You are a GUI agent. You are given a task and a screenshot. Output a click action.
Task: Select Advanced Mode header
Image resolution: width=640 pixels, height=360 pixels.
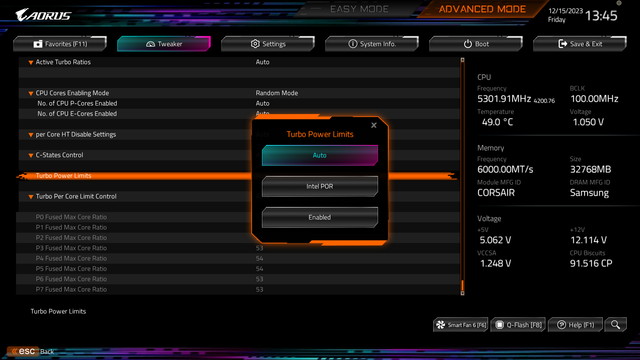482,9
